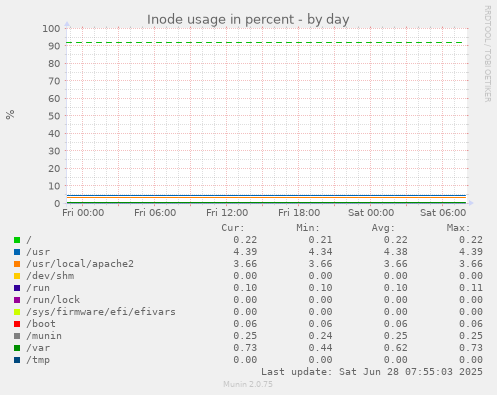Click the blue /usr plot line
Image resolution: width=497 pixels, height=395 pixels.
(266, 195)
